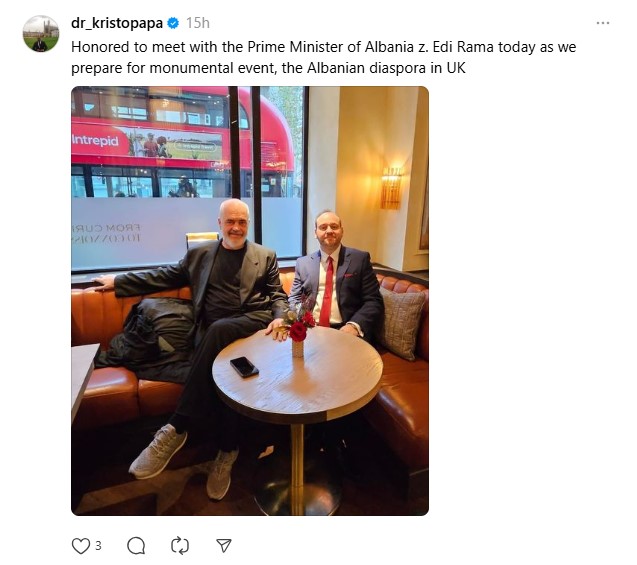Click the man wearing the red tie
The image size is (637, 565).
[x=338, y=280]
